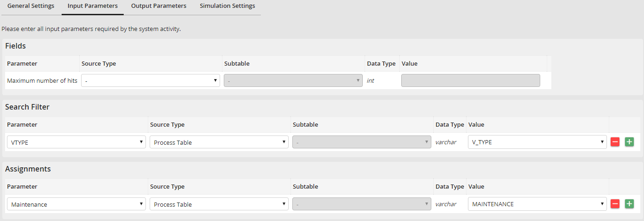Click the 'Data Type' column header in Fields
Image resolution: width=644 pixels, height=221 pixels.
(x=381, y=63)
